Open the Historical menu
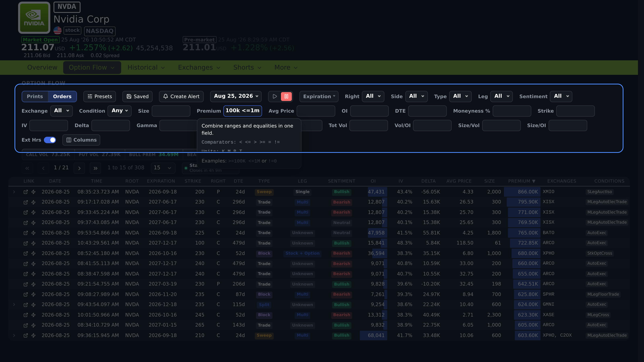This screenshot has height=362, width=644. (x=146, y=67)
